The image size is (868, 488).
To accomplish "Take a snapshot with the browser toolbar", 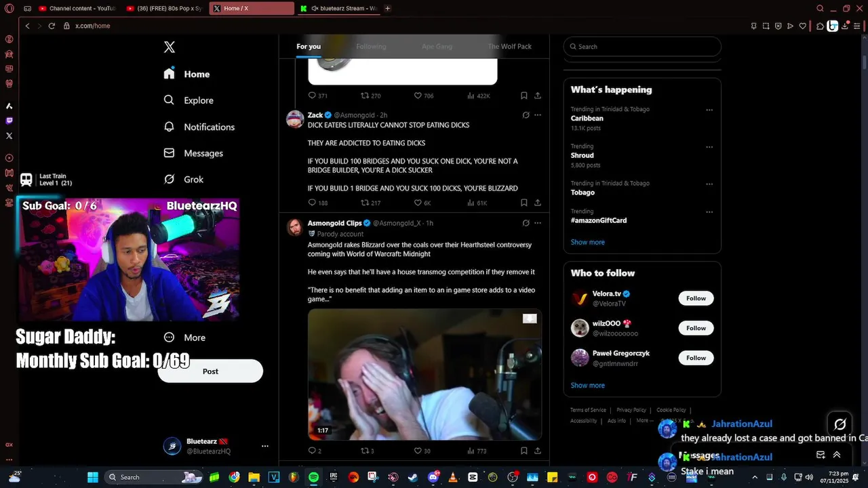I will (766, 26).
